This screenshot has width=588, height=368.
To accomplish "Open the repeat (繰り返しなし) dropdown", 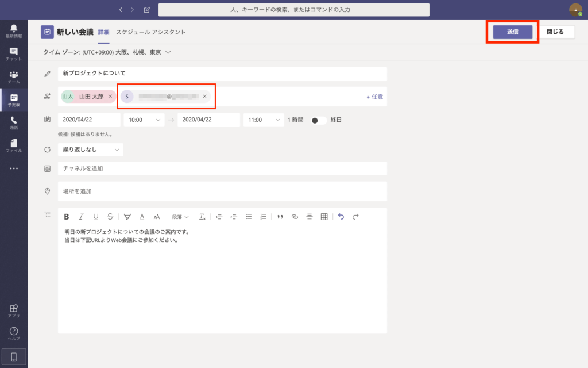I will coord(90,149).
